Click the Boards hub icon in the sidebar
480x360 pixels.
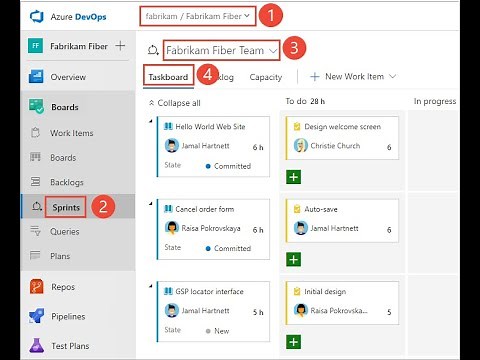pyautogui.click(x=36, y=106)
